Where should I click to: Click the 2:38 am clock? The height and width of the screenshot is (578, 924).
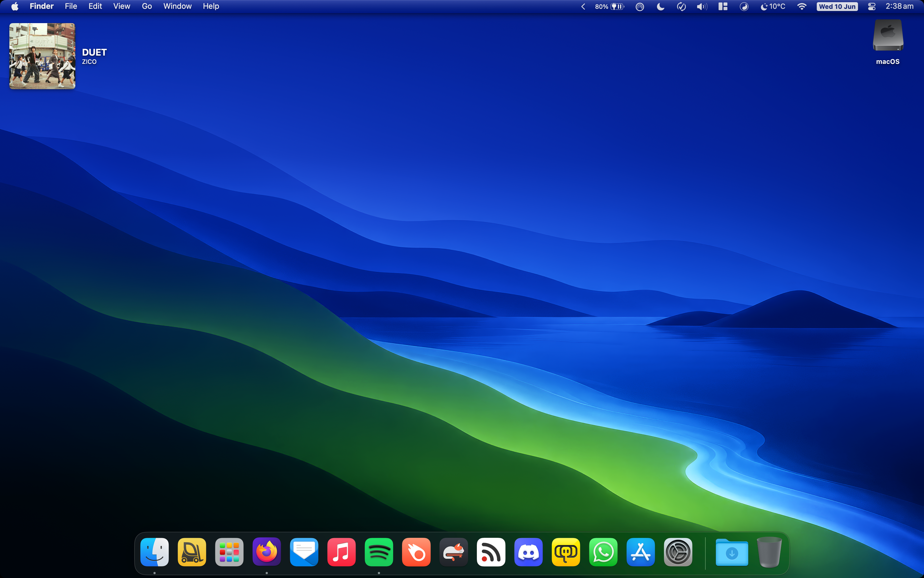pos(900,7)
